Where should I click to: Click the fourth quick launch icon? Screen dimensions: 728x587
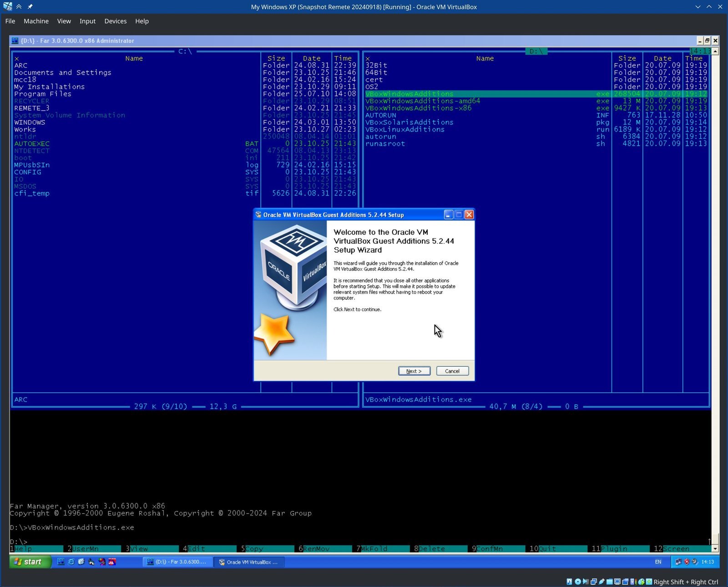tap(91, 562)
